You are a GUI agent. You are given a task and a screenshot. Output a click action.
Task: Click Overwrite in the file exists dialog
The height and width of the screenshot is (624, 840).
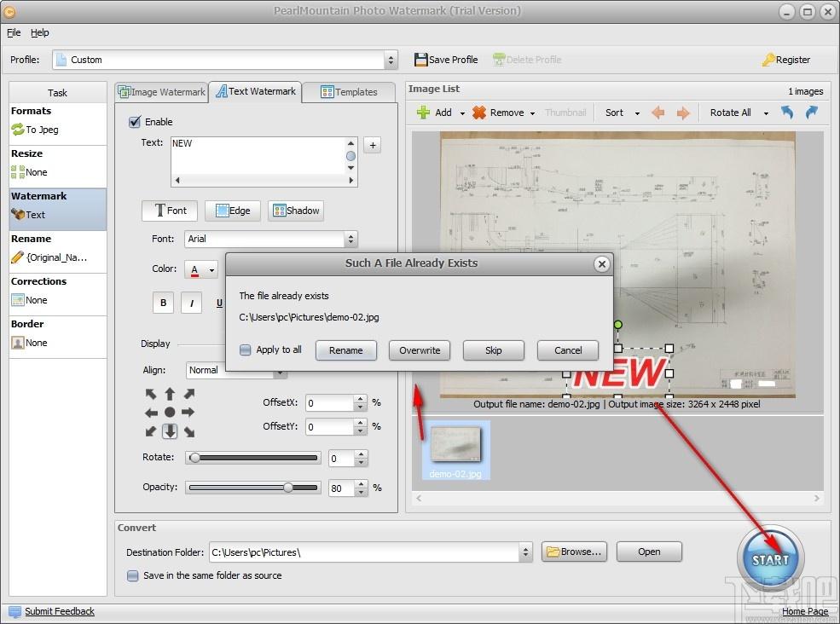pos(420,350)
